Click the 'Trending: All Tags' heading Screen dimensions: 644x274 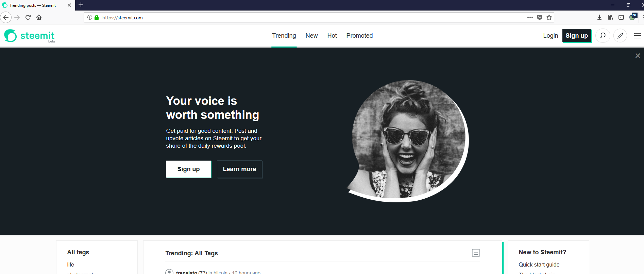[x=191, y=253]
